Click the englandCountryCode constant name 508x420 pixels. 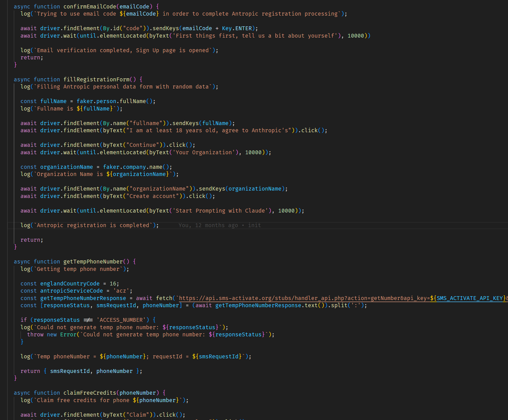(70, 284)
